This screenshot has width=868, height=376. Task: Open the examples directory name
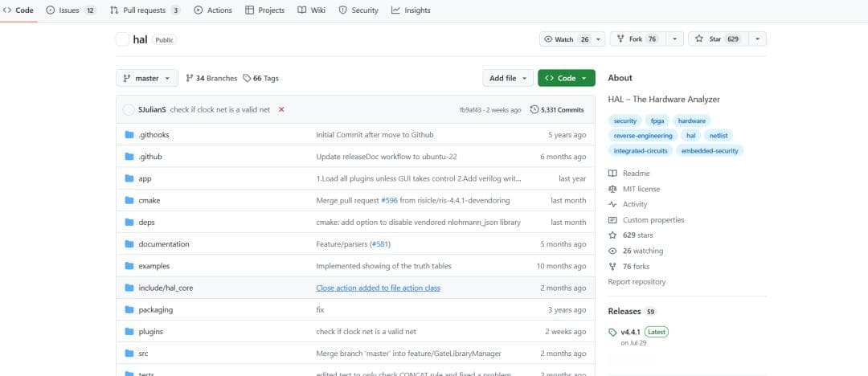154,266
